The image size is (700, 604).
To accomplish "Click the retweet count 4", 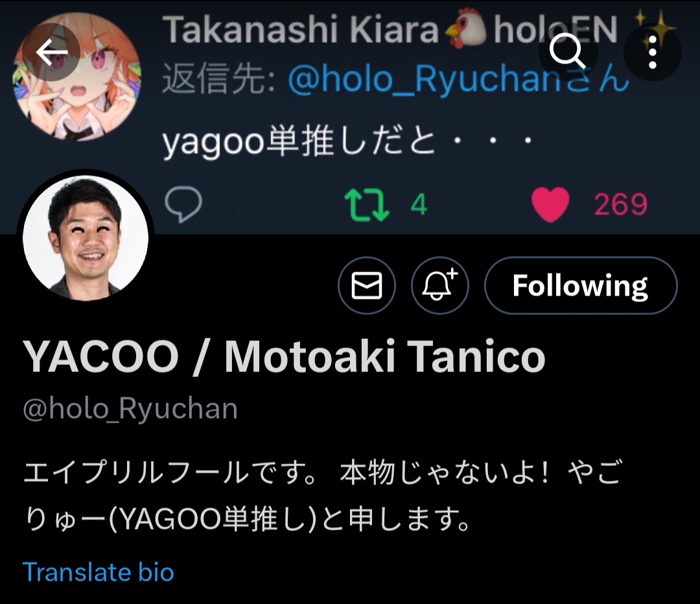I will click(x=419, y=205).
